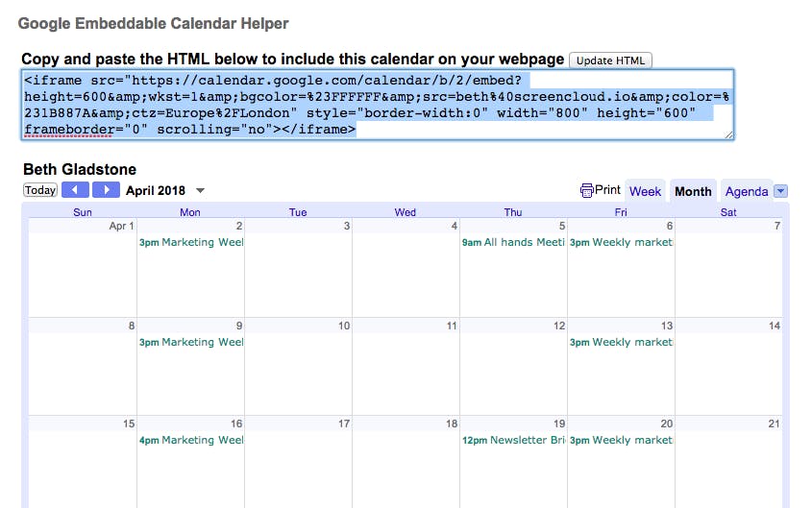812x508 pixels.
Task: Grab the textarea resize handle corner
Action: [729, 135]
